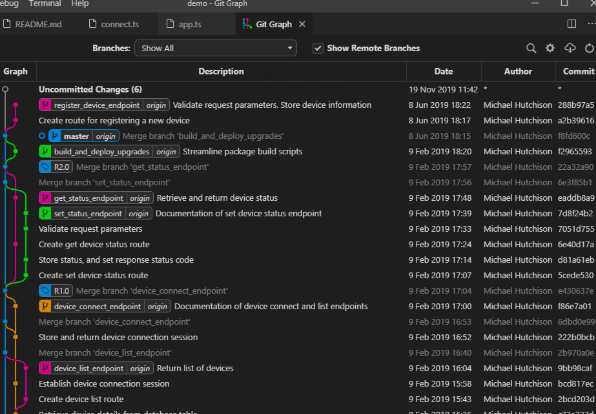Close the Git Graph tab

(302, 24)
